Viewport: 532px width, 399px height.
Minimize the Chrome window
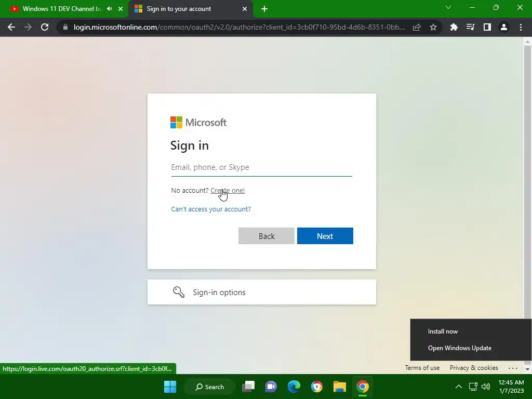472,7
